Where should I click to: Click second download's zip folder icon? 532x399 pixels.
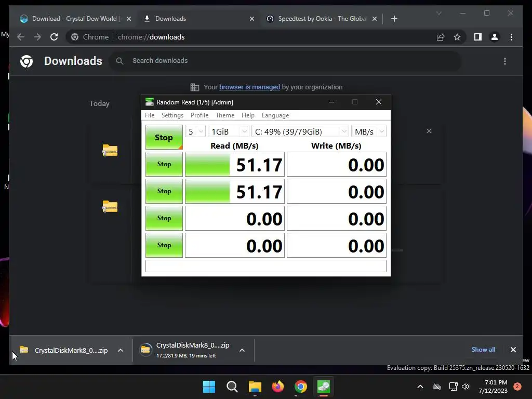click(110, 206)
